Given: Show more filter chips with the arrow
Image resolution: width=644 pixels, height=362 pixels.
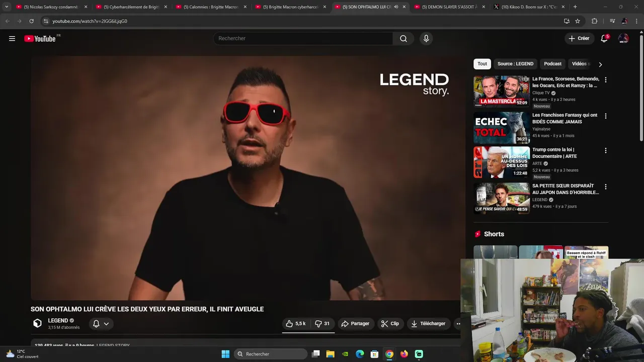Looking at the screenshot, I should [600, 64].
